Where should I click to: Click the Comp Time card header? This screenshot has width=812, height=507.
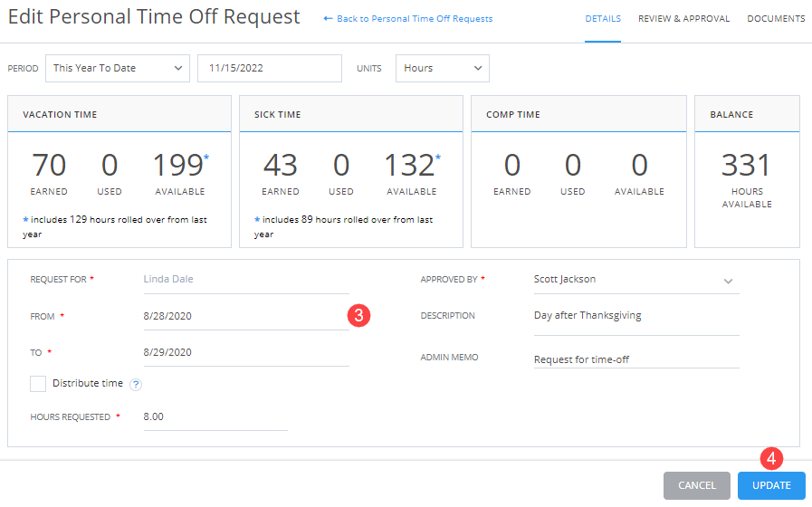pos(578,114)
